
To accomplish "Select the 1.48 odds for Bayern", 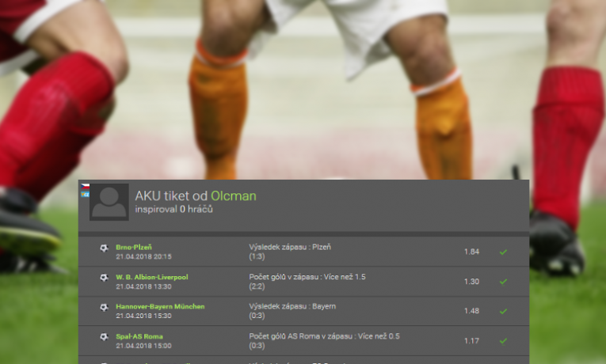I will point(471,311).
